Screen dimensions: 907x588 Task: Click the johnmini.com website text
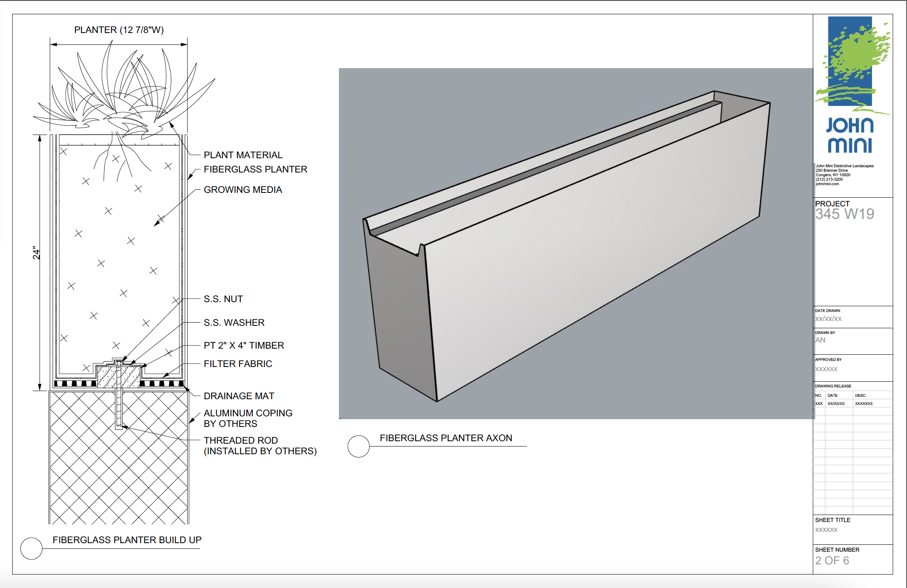[x=827, y=184]
